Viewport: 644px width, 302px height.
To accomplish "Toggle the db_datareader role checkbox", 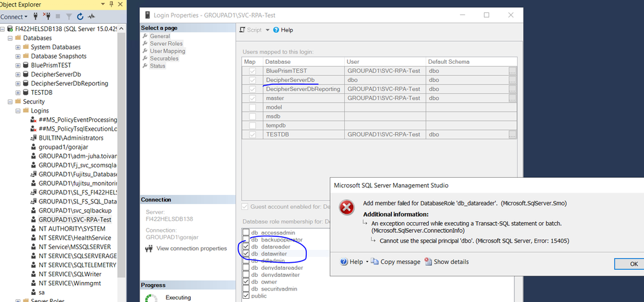I will (246, 247).
